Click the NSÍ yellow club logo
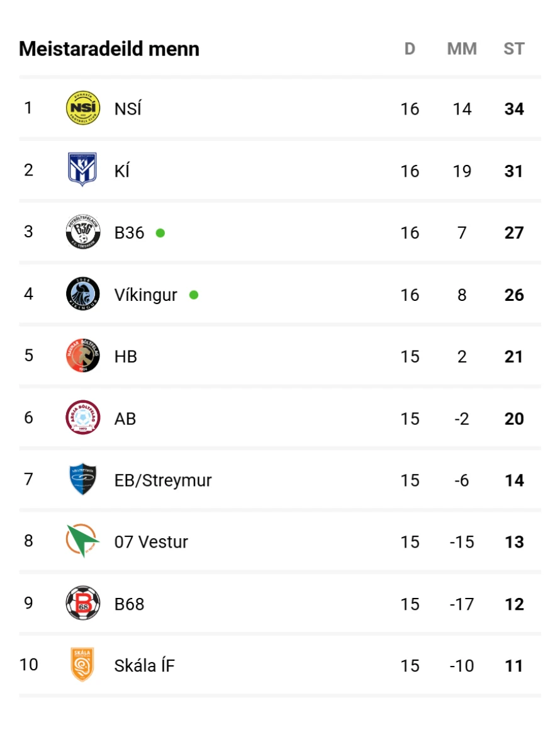This screenshot has width=560, height=732. [82, 108]
